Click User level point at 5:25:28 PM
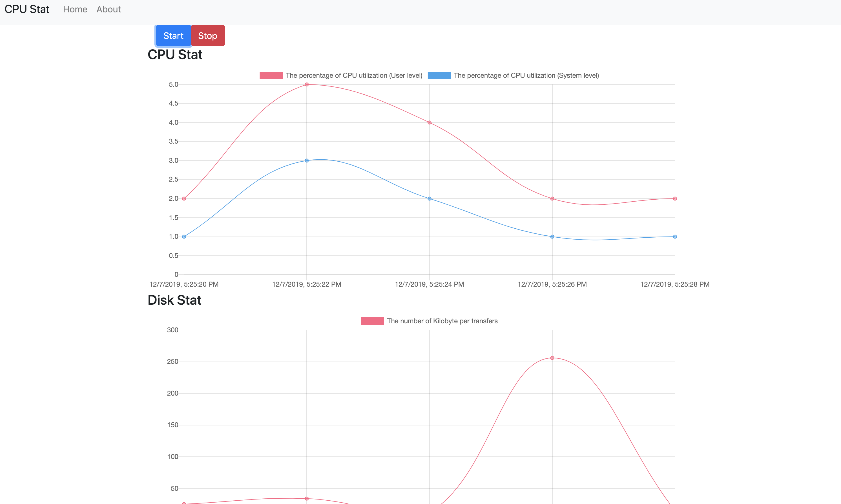841x504 pixels. [675, 199]
